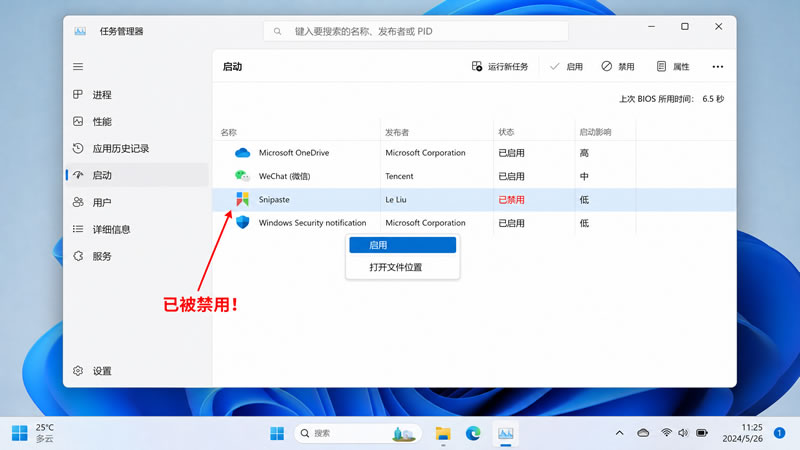This screenshot has width=800, height=450.
Task: Choose Enable (启用) in context menu
Action: (403, 245)
